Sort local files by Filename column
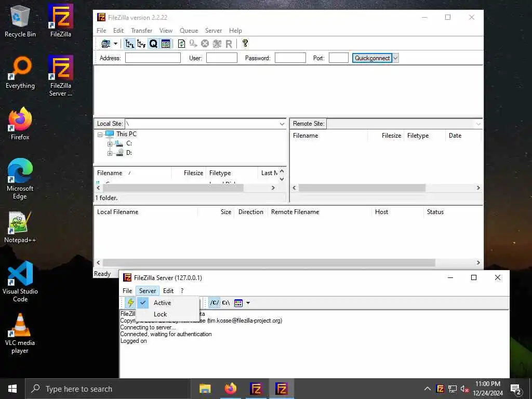Image resolution: width=532 pixels, height=399 pixels. (x=133, y=173)
